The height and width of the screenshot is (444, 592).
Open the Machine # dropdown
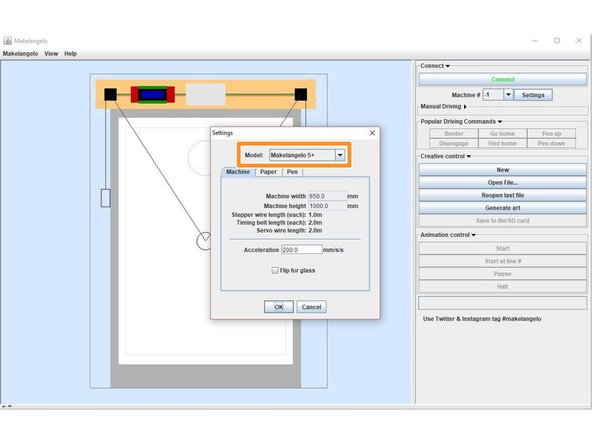(x=508, y=95)
